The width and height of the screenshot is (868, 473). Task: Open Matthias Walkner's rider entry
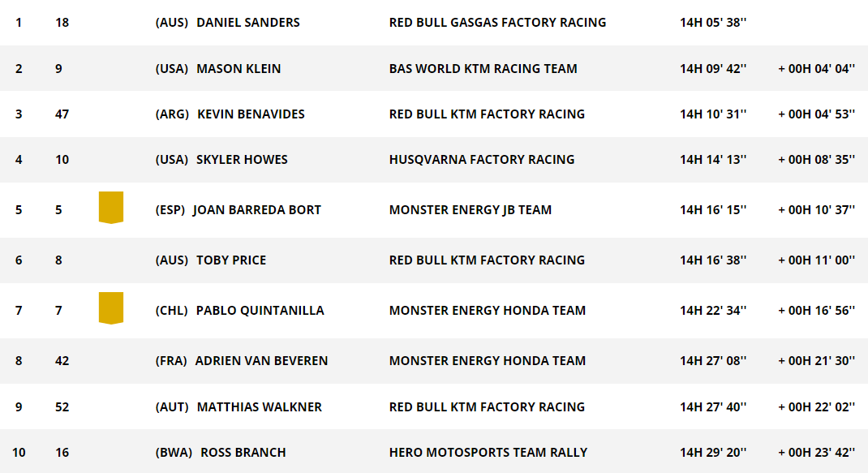(x=259, y=407)
